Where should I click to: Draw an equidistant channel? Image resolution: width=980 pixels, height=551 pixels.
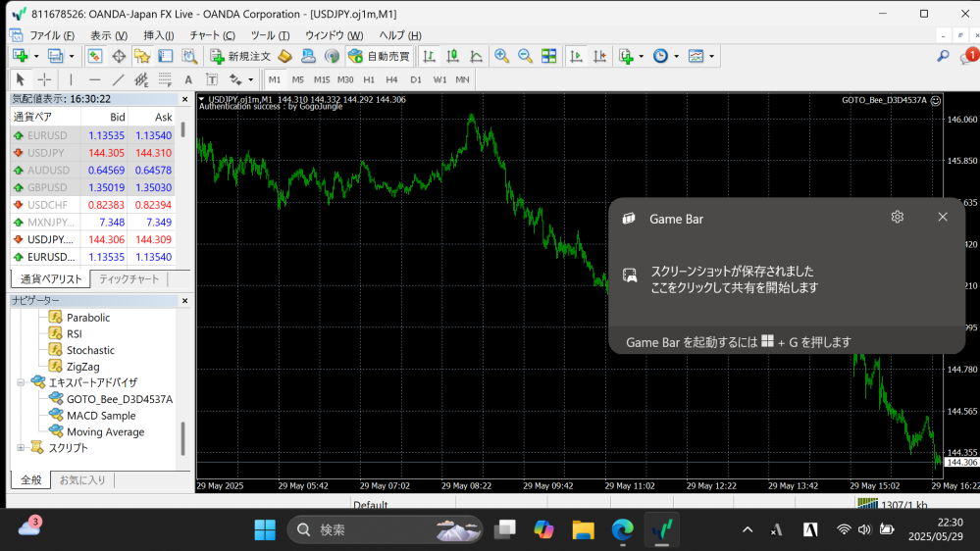(141, 79)
